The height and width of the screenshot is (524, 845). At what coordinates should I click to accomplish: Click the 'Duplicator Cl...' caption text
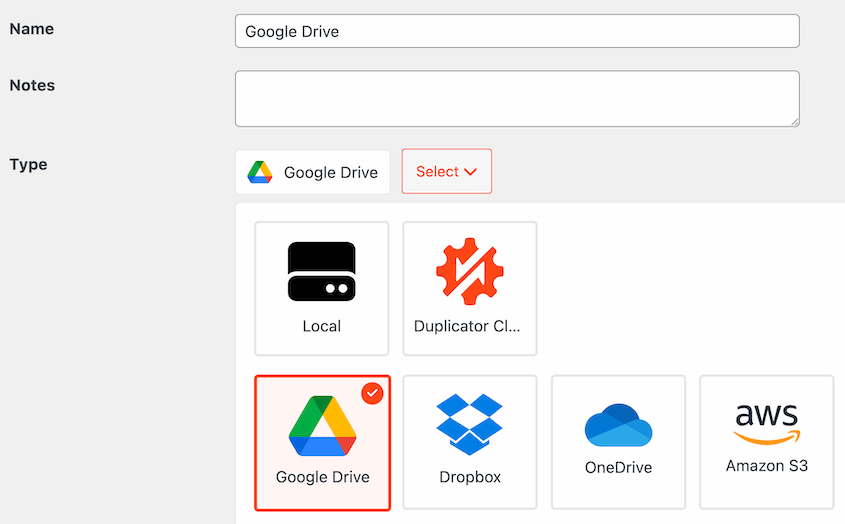pyautogui.click(x=467, y=326)
